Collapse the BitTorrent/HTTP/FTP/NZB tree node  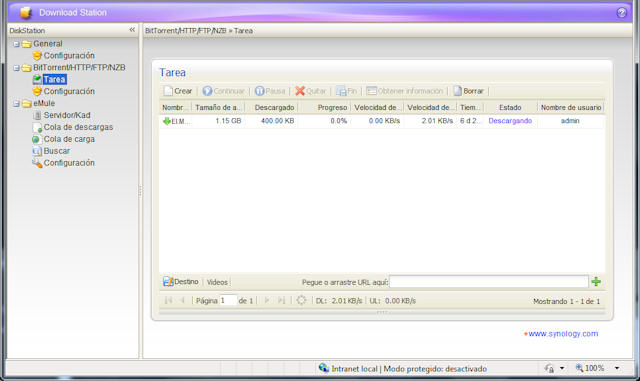point(16,68)
